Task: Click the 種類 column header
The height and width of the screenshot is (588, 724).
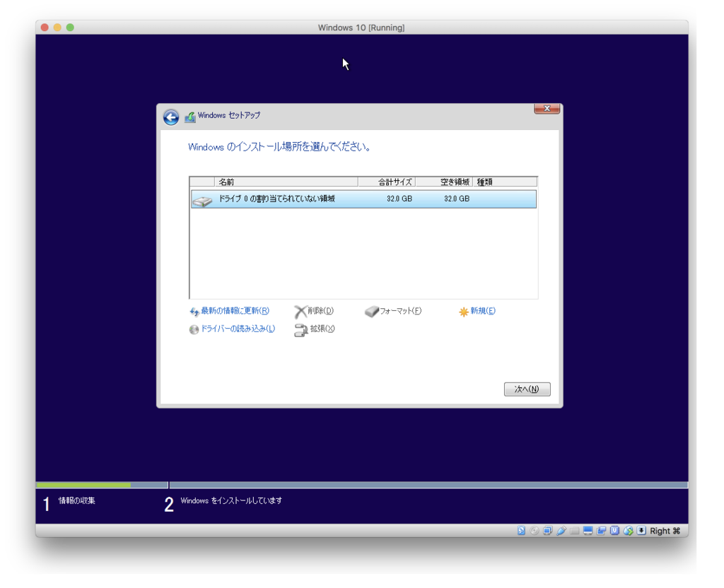Action: coord(505,182)
